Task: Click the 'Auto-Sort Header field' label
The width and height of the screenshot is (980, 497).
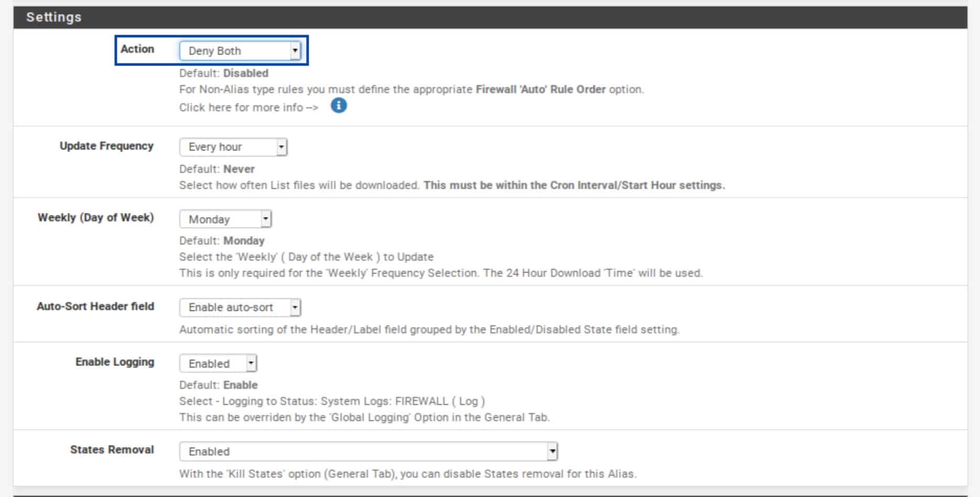Action: point(95,306)
